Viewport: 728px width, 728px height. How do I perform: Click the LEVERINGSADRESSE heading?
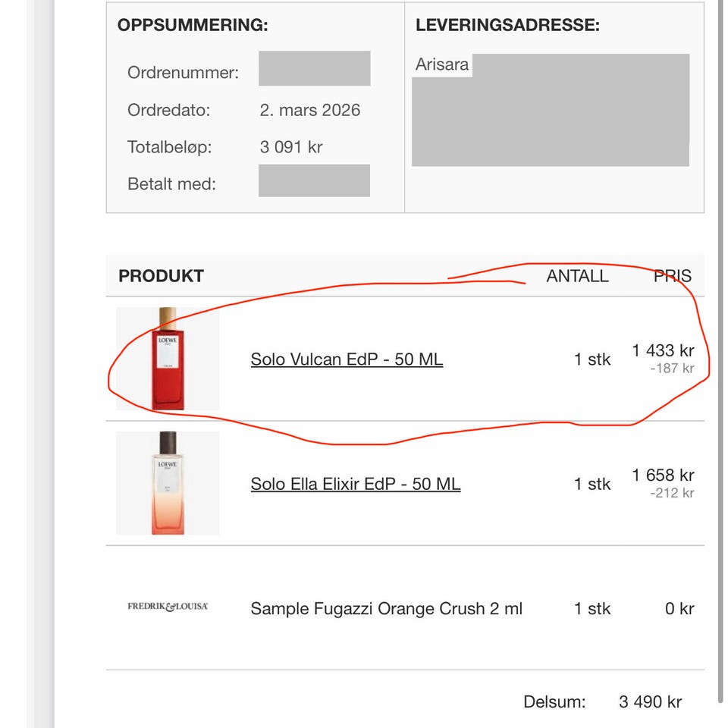click(x=507, y=25)
